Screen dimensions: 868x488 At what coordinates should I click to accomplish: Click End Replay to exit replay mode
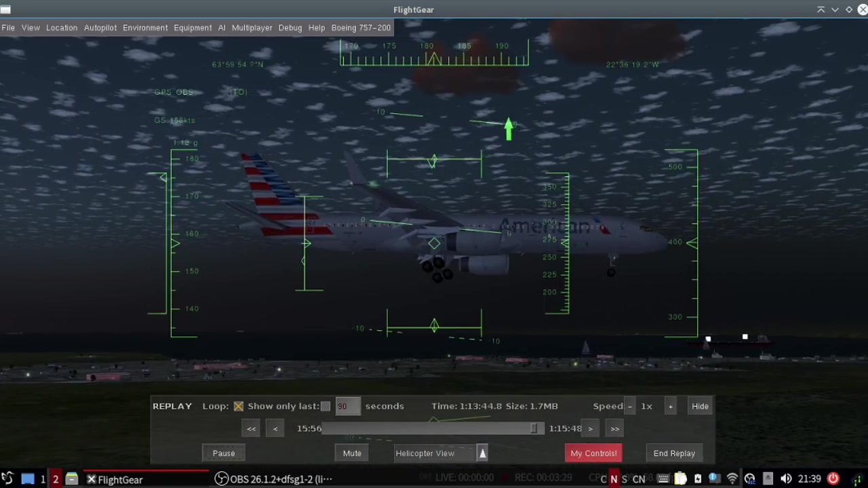pos(674,453)
